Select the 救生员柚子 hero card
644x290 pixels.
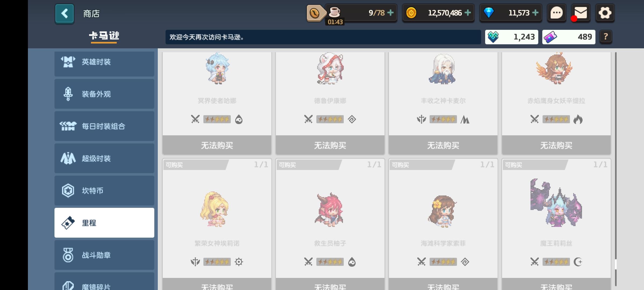[330, 223]
